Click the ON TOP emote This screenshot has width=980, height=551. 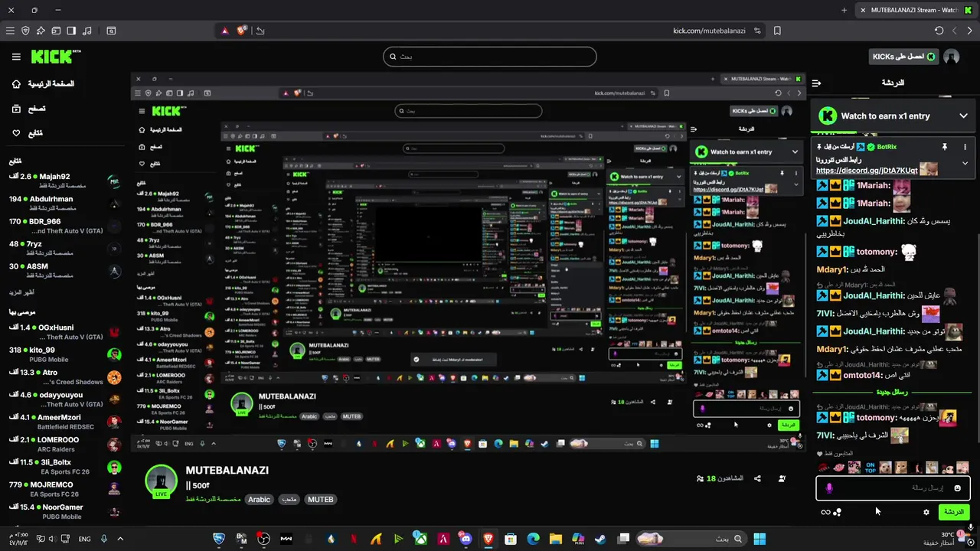point(870,468)
